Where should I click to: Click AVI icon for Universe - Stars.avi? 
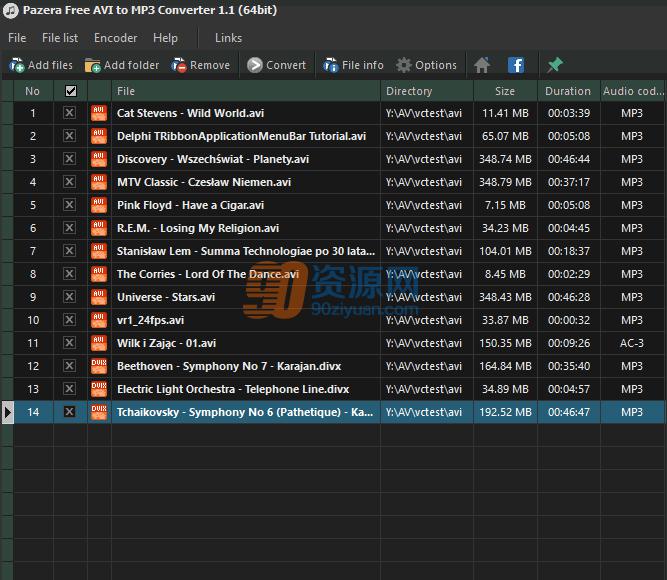[99, 297]
